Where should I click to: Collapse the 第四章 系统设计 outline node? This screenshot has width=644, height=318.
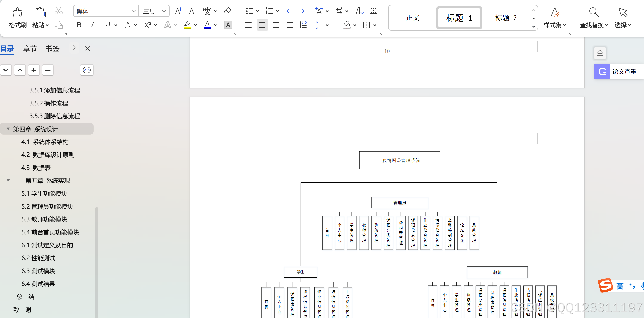click(x=8, y=129)
